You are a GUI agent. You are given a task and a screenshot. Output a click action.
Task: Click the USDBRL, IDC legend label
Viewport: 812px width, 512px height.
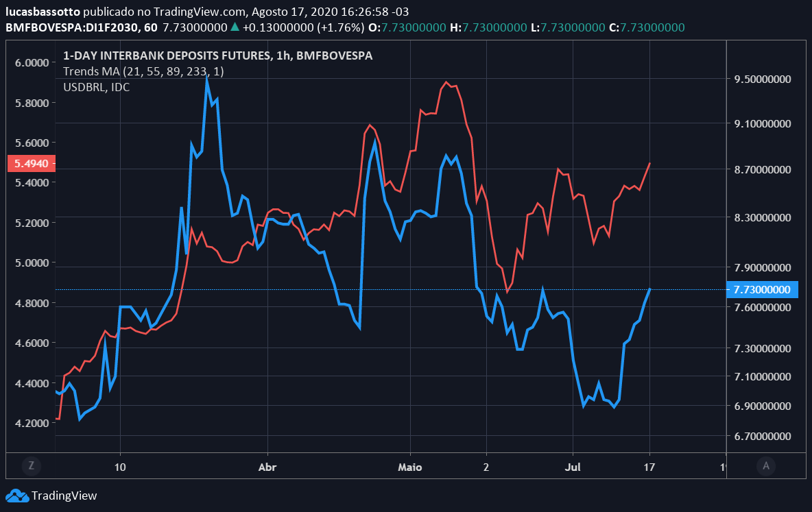click(96, 87)
